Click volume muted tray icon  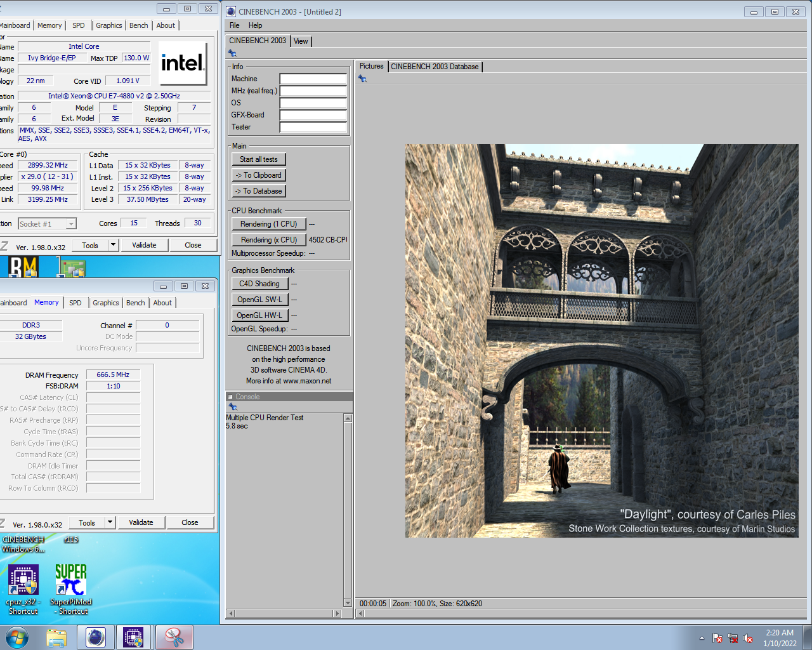point(748,638)
